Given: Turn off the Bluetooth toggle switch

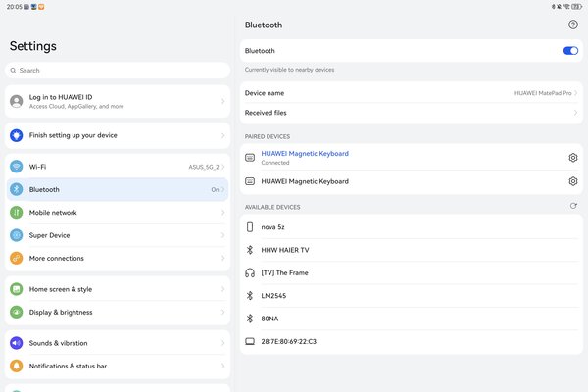Looking at the screenshot, I should click(x=570, y=51).
